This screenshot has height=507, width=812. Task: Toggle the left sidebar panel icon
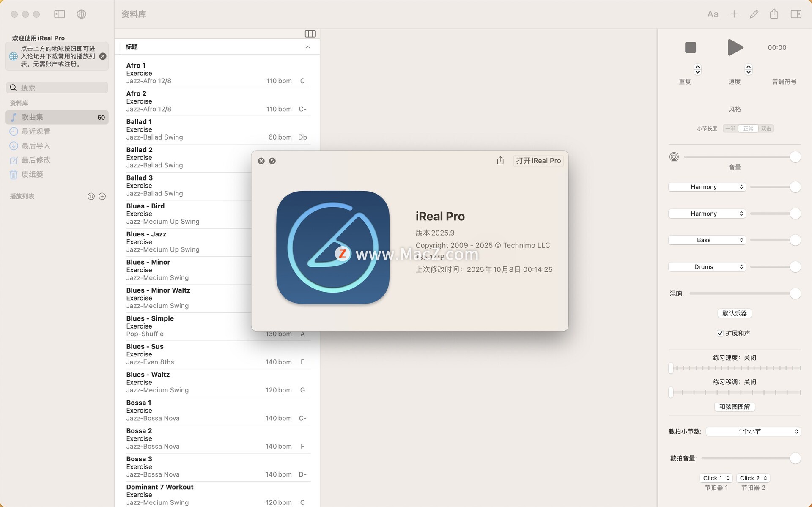tap(60, 14)
